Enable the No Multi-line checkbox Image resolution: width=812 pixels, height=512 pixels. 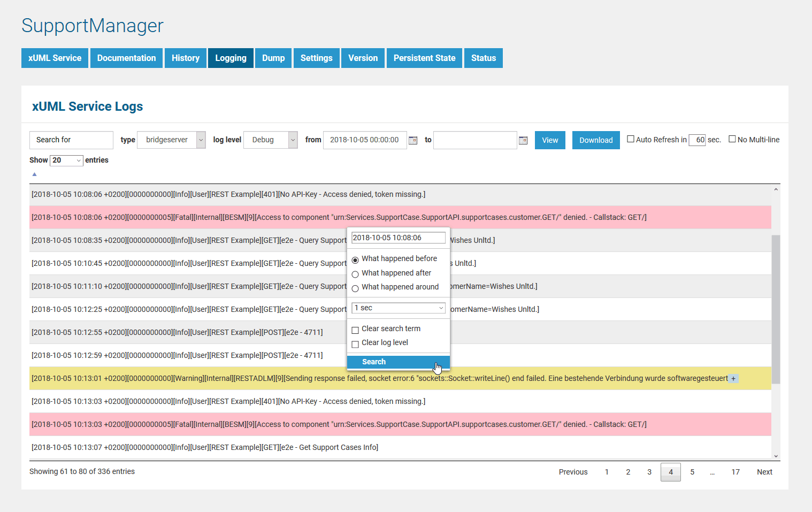(x=732, y=139)
